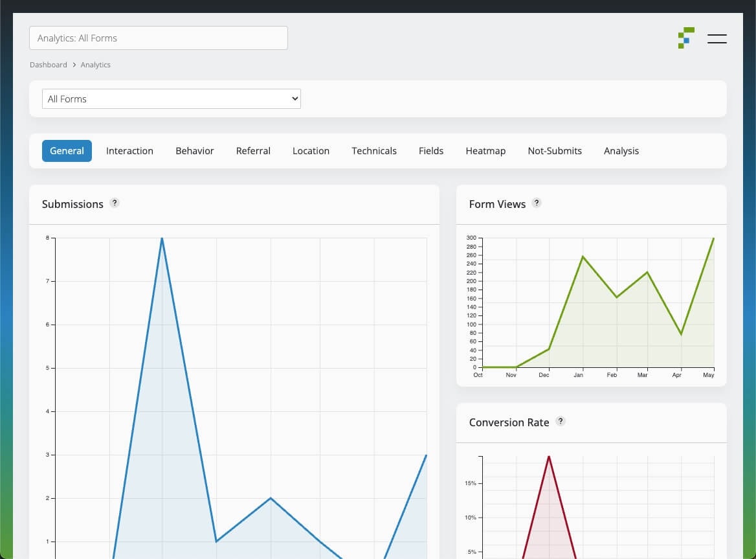Click the Conversion Rate chart peak
Screen dimensions: 756x559
(549, 456)
